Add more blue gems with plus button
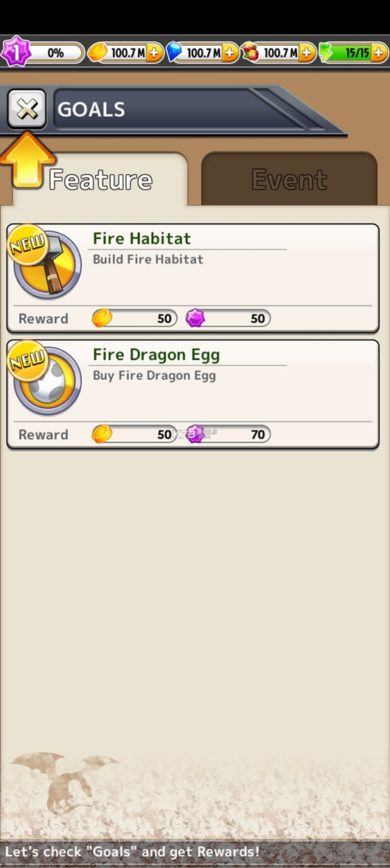Viewport: 390px width, 868px height. (231, 53)
